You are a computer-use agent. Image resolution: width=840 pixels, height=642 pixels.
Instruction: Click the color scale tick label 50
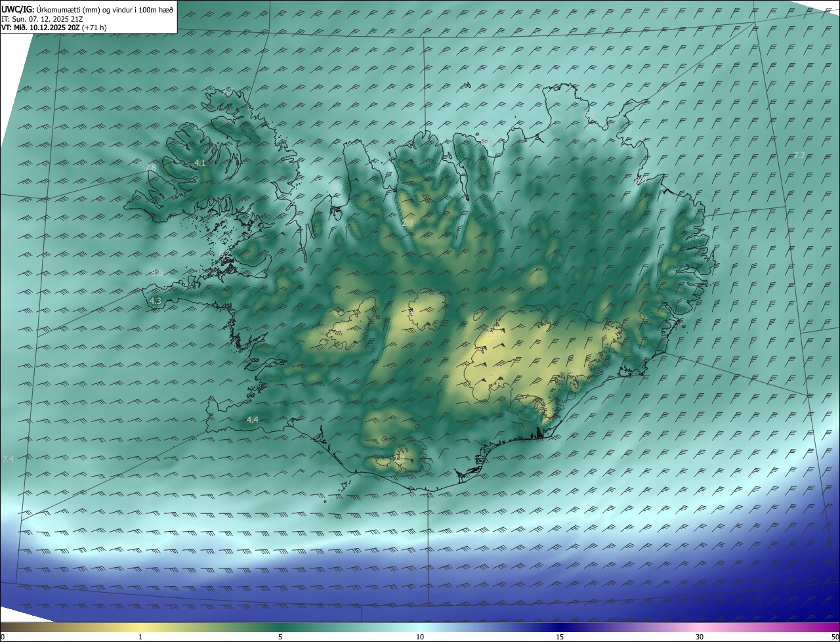(x=835, y=637)
